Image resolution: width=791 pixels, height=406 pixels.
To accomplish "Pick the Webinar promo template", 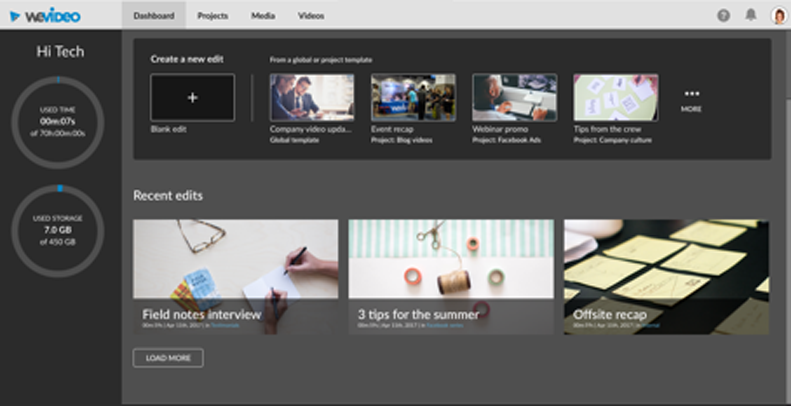I will pyautogui.click(x=514, y=98).
